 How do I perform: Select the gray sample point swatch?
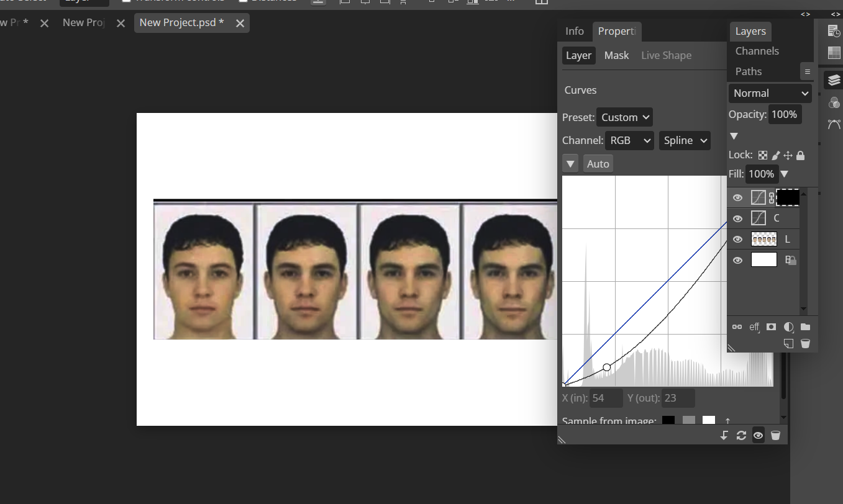point(688,421)
